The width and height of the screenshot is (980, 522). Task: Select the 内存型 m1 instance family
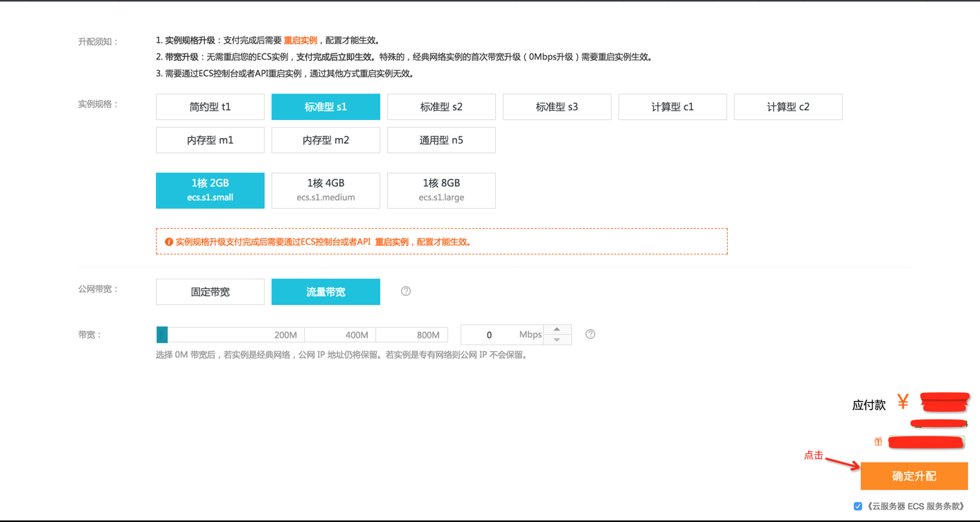(210, 139)
